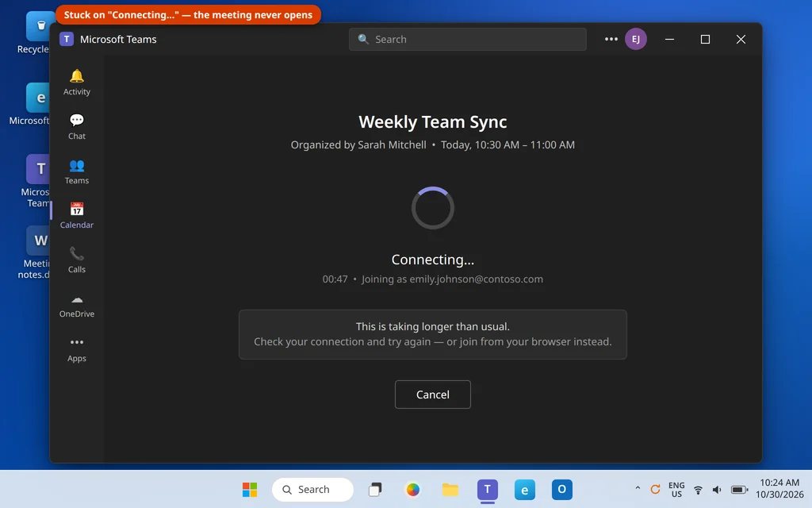Viewport: 812px width, 508px height.
Task: Open Wi-Fi network settings in tray
Action: pos(698,490)
